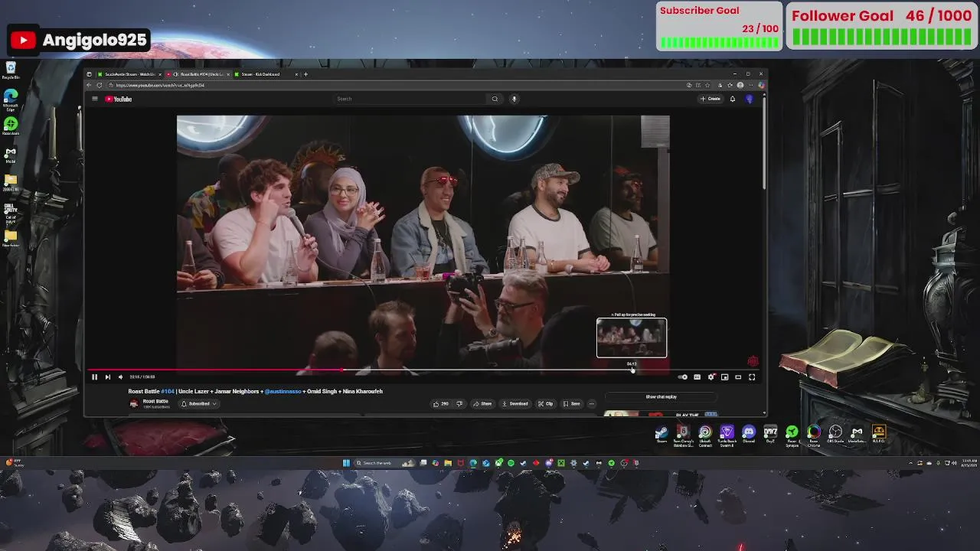Image resolution: width=980 pixels, height=551 pixels.
Task: Toggle subtitles/captions in player
Action: tap(697, 377)
